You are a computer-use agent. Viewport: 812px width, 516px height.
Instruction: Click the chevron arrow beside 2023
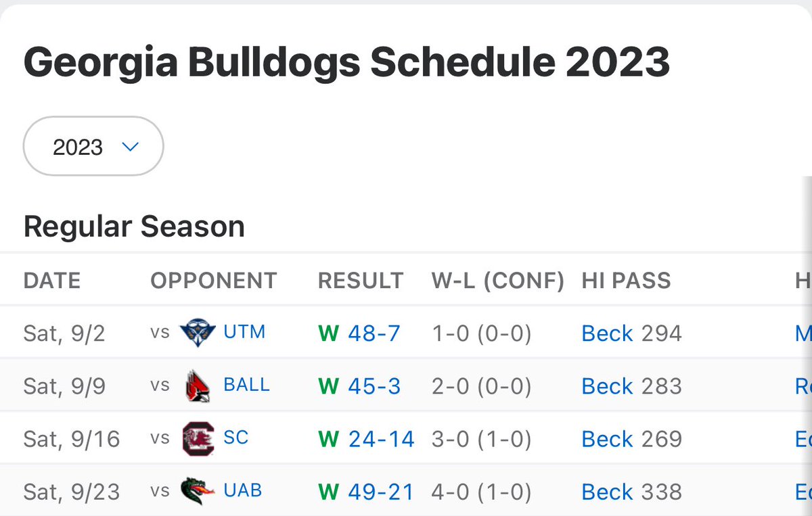tap(131, 147)
